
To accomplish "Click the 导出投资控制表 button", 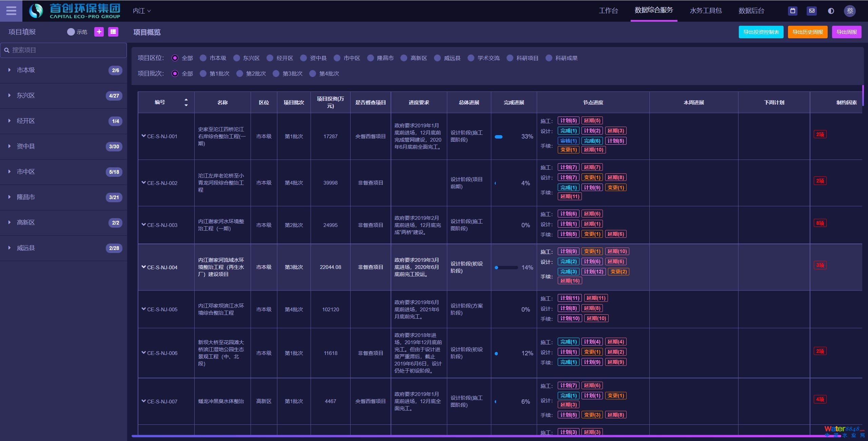I will click(x=761, y=32).
